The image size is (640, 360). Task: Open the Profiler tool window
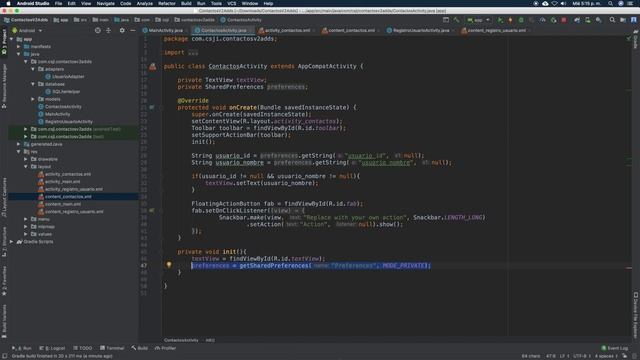tap(165, 348)
